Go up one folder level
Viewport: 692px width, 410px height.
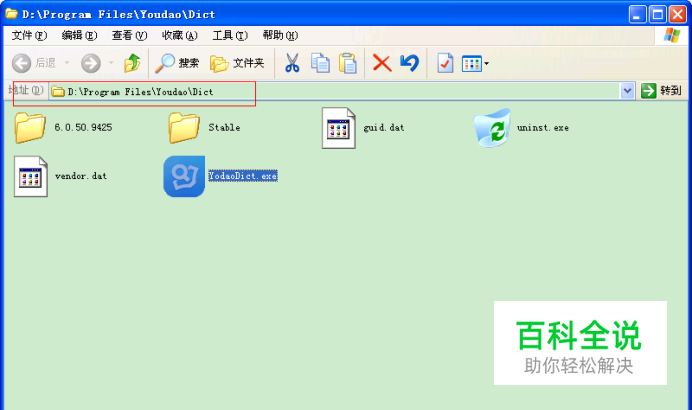132,63
